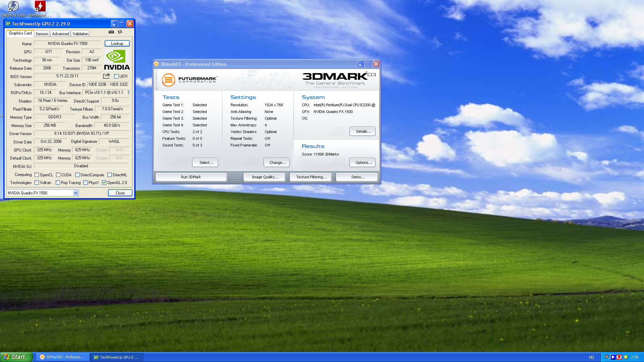Viewport: 644px width, 362px height.
Task: Click the Futuremark orange logo icon
Action: tap(168, 80)
